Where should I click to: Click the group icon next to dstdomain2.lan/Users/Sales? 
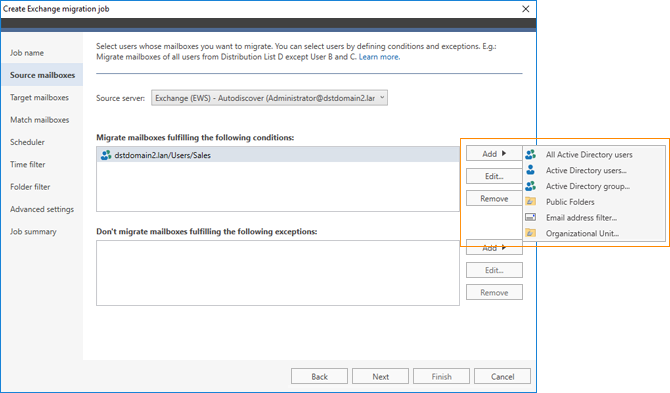coord(106,155)
